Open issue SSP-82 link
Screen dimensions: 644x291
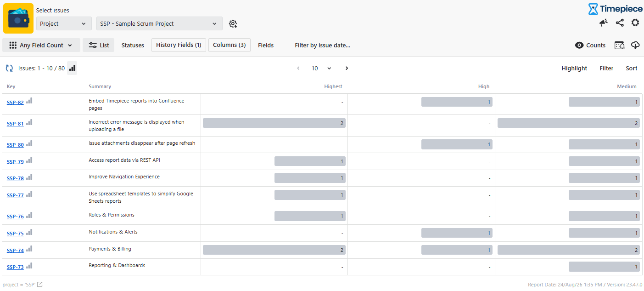15,103
